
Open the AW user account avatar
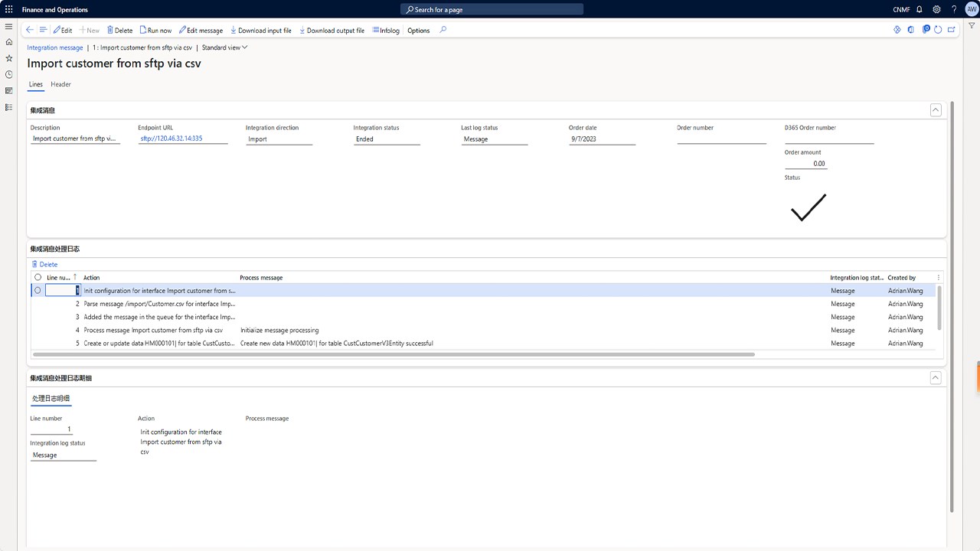coord(971,9)
